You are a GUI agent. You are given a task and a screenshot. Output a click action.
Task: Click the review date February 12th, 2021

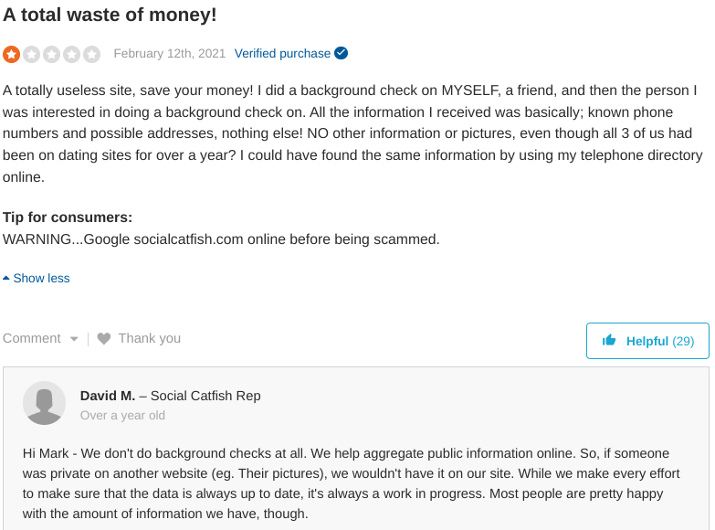tap(170, 53)
